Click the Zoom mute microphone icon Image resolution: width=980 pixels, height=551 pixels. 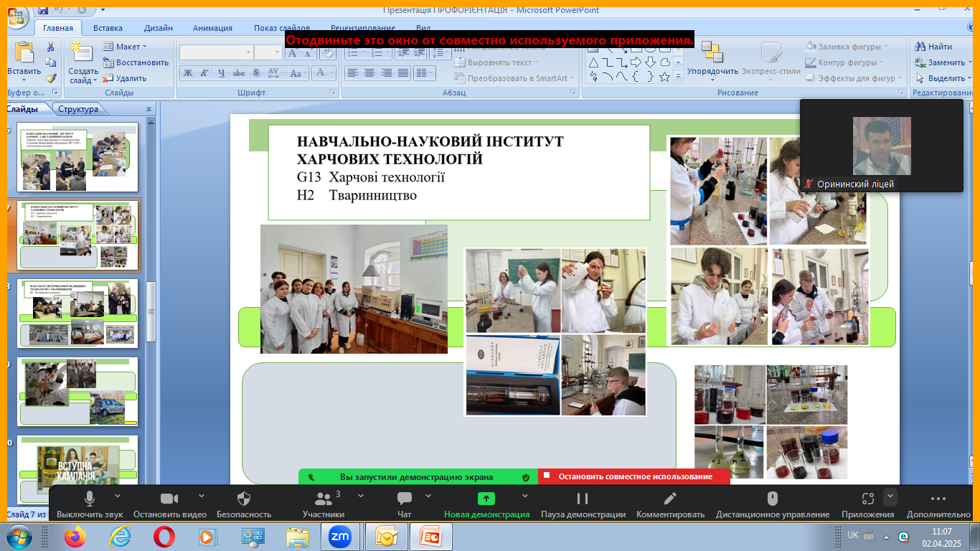90,499
